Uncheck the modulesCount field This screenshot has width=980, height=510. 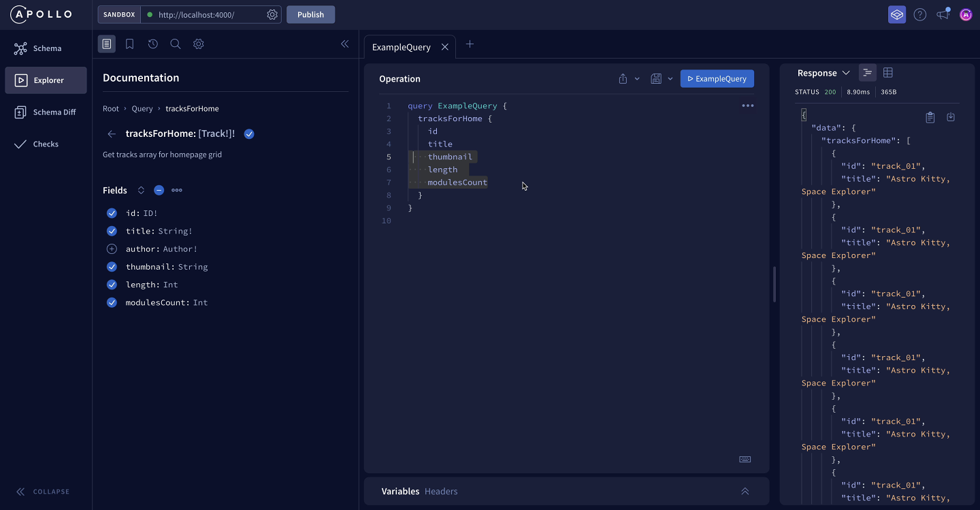coord(112,302)
